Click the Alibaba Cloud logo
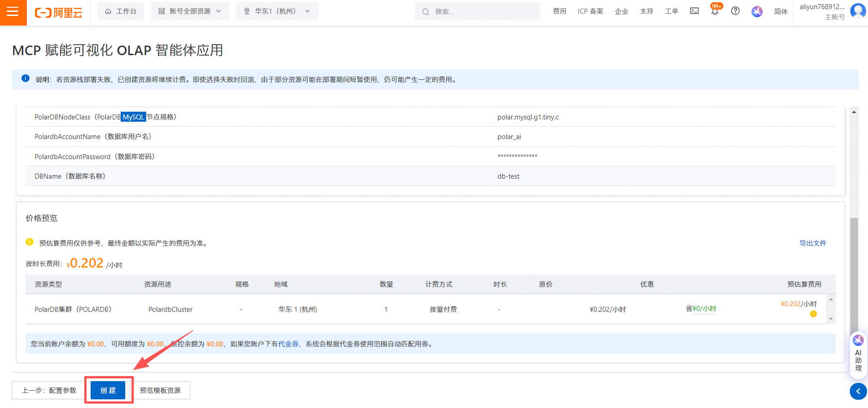Viewport: 868px width, 408px height. coord(58,12)
